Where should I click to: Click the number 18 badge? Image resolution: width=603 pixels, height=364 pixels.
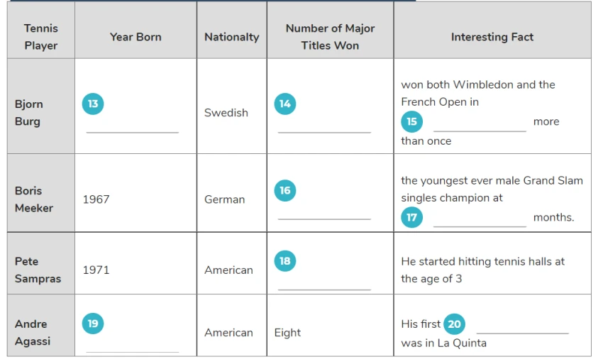pyautogui.click(x=285, y=261)
